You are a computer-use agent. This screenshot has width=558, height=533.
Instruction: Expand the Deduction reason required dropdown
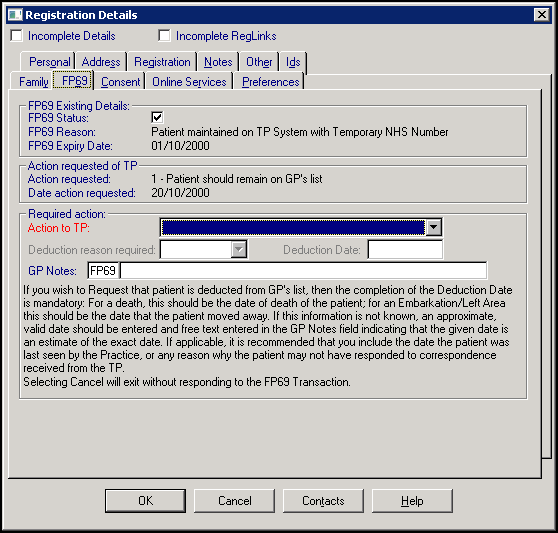pyautogui.click(x=239, y=249)
